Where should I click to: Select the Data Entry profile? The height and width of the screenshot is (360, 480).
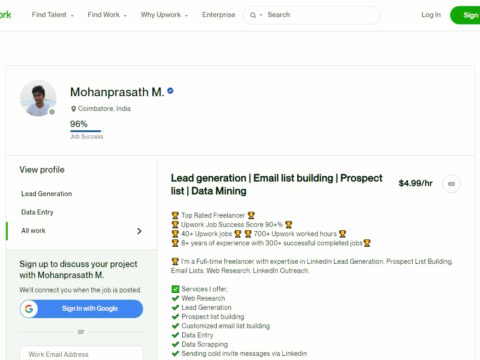[x=37, y=212]
